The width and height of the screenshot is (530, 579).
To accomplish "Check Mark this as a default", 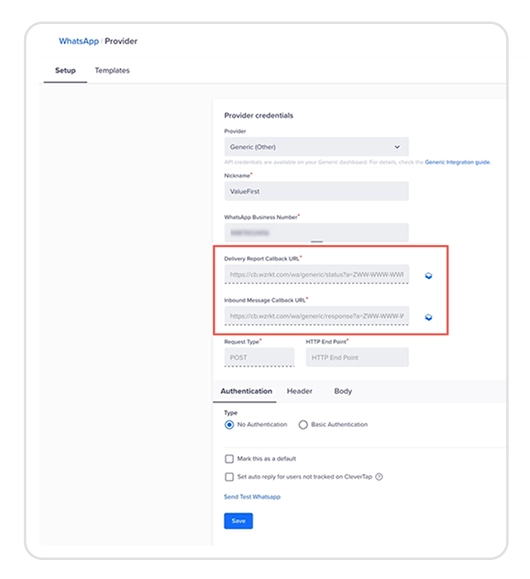I will [229, 459].
